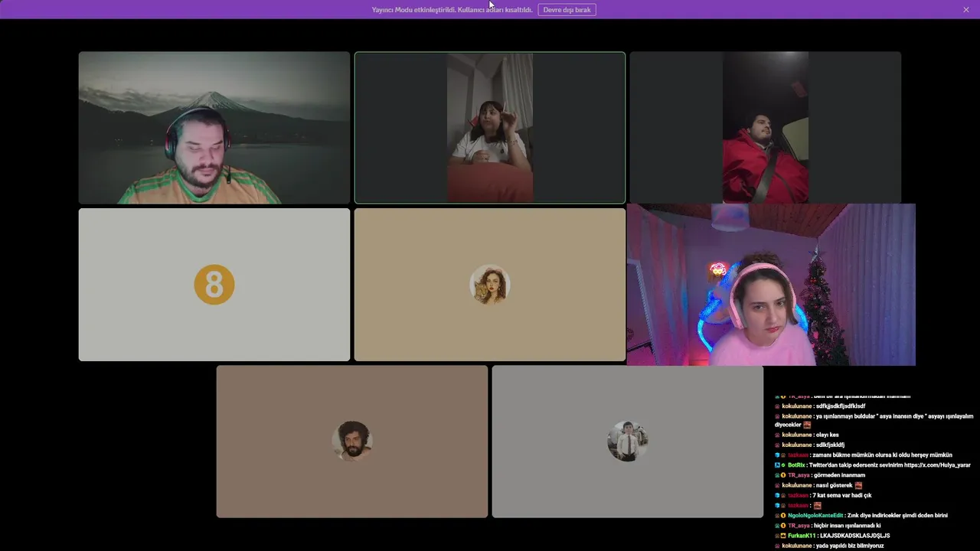Click the emote after "nasıl gösterek"
The width and height of the screenshot is (980, 551).
(859, 485)
